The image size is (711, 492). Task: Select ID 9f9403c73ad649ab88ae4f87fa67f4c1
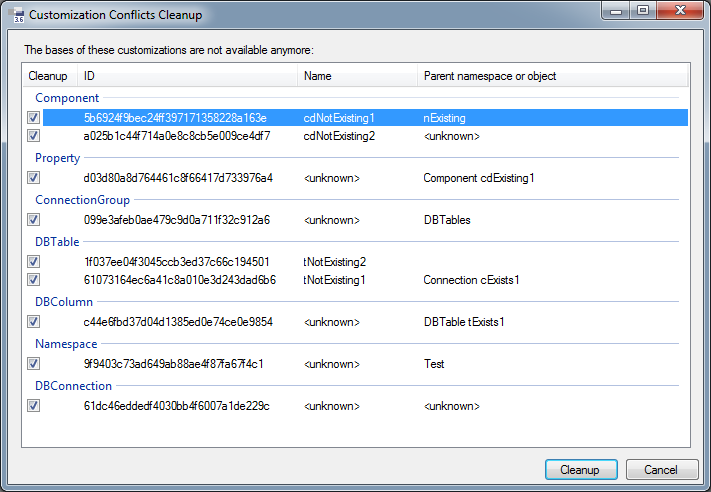(174, 364)
